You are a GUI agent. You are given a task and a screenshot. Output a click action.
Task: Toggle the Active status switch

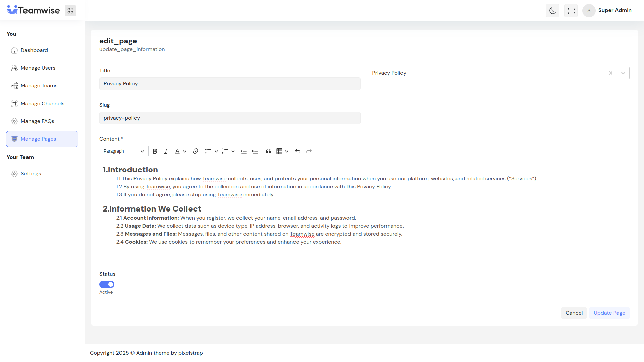107,284
